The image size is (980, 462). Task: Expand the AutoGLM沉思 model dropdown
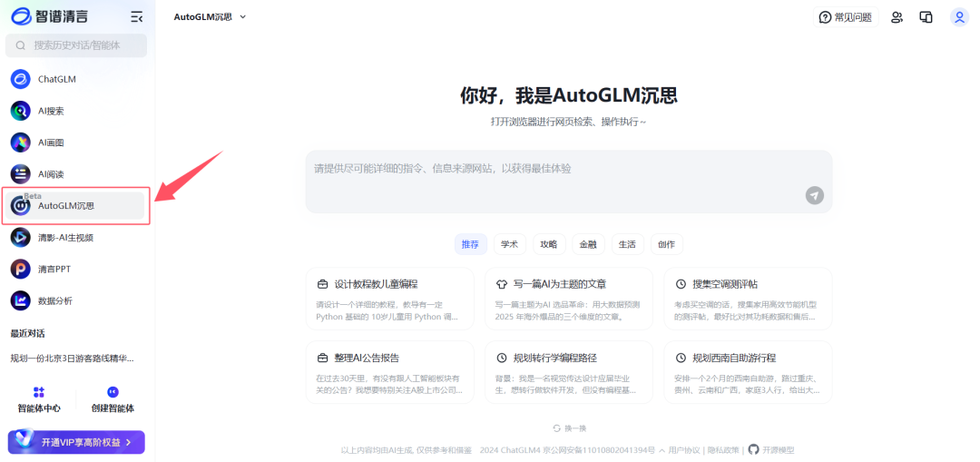[211, 17]
